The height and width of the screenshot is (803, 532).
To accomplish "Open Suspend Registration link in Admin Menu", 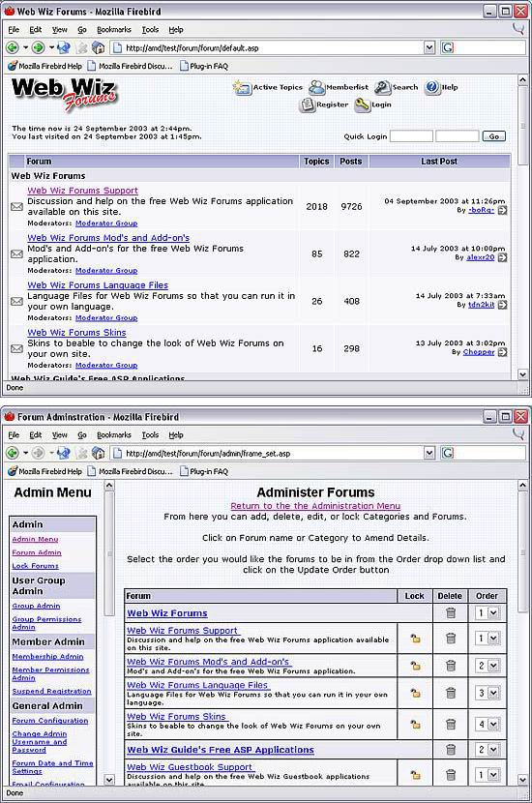I will (x=51, y=691).
